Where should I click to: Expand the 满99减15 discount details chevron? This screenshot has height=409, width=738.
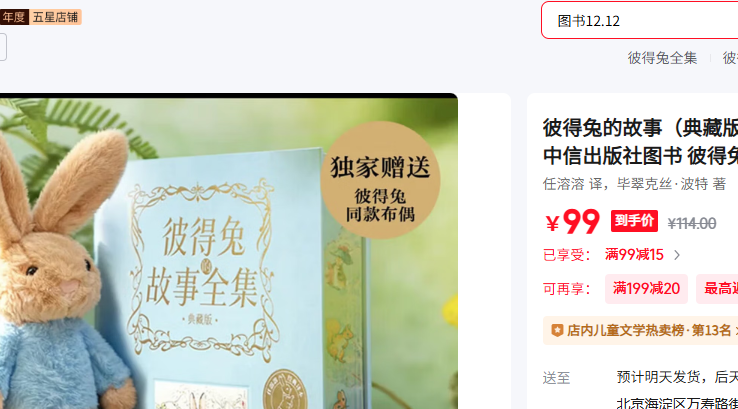pos(677,255)
